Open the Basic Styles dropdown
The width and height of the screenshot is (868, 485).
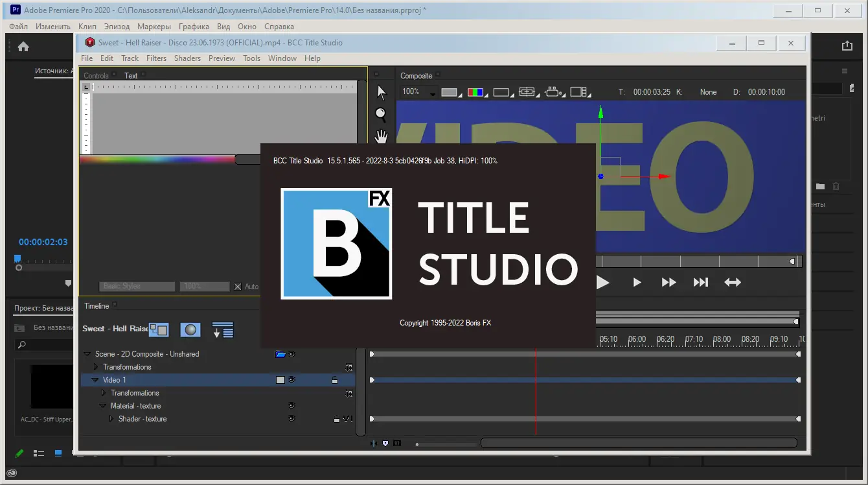137,287
